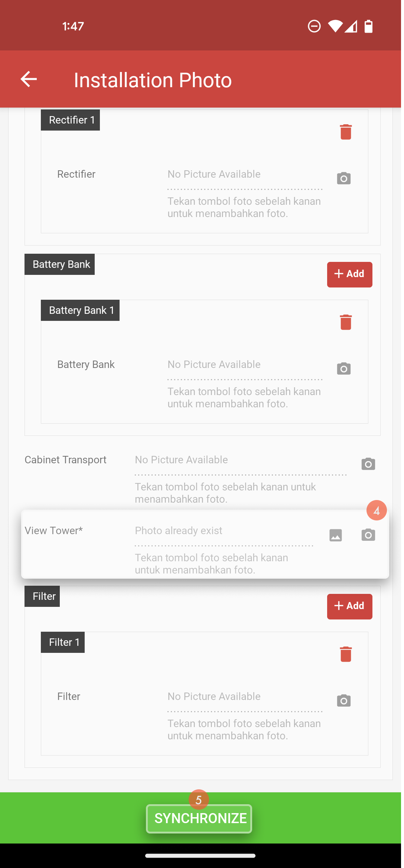Screen dimensions: 404x868
Task: View existing View Tower photo in gallery
Action: tap(336, 535)
